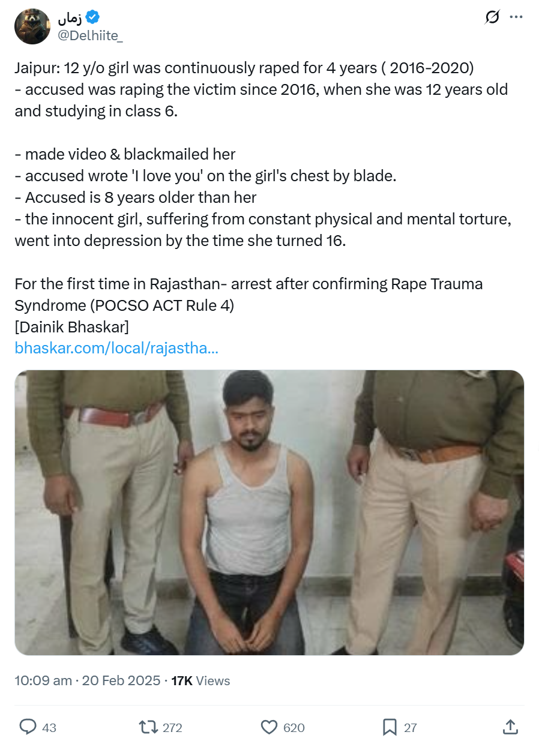This screenshot has width=539, height=756.
Task: Open the Grok explain icon
Action: (492, 18)
